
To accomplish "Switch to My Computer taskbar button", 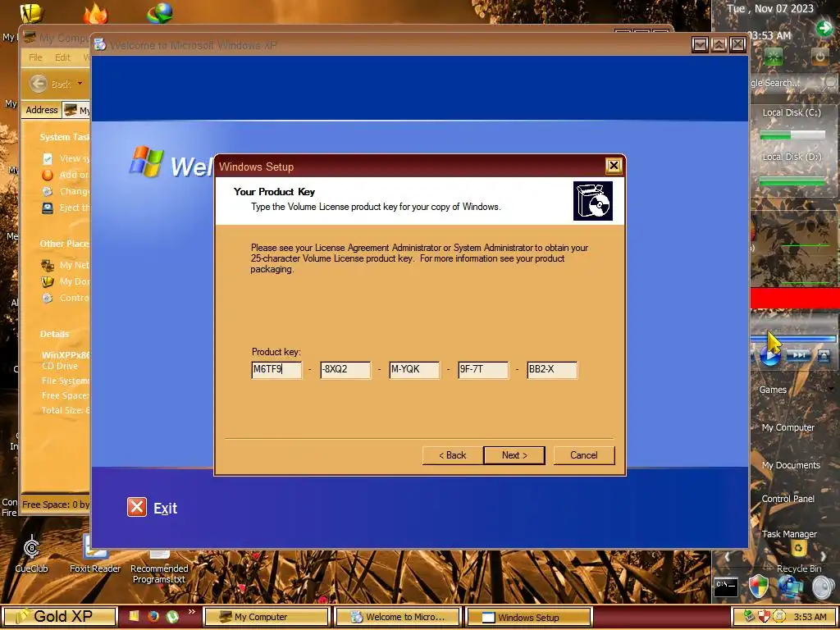I will click(x=266, y=617).
